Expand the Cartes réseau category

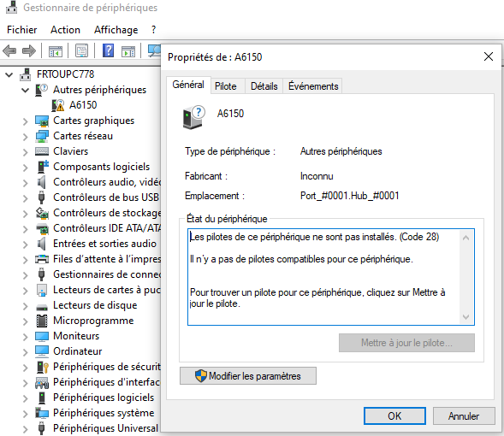click(x=26, y=137)
